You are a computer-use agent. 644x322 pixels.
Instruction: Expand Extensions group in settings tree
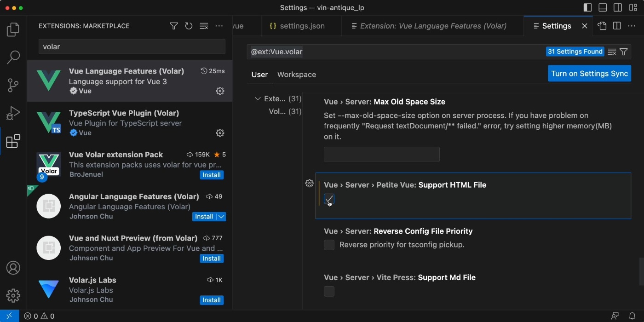(258, 98)
